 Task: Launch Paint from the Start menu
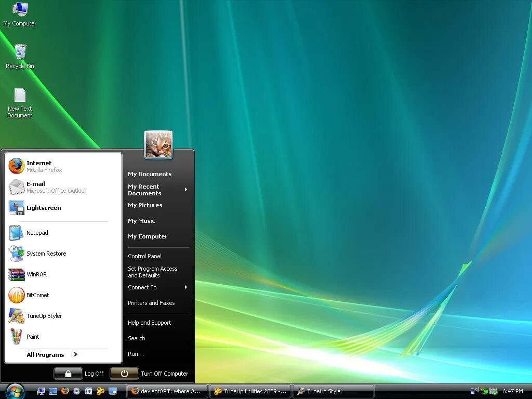point(63,337)
